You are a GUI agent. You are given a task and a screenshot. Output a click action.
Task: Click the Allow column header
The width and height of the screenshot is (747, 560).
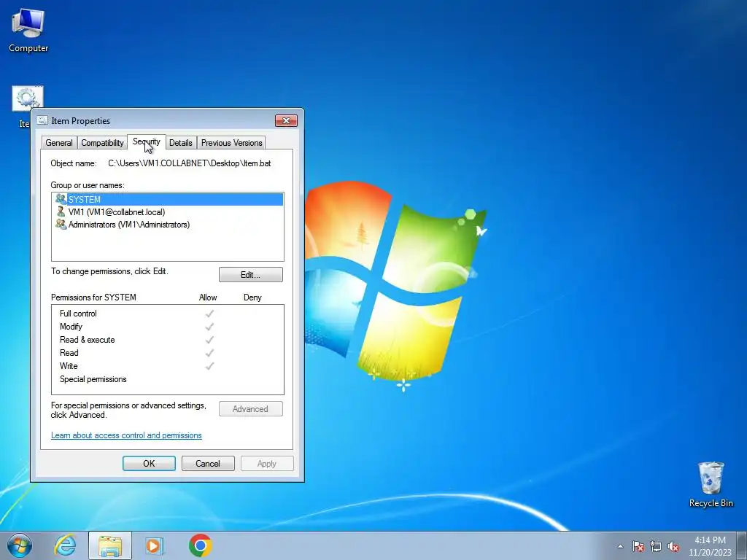click(x=208, y=297)
